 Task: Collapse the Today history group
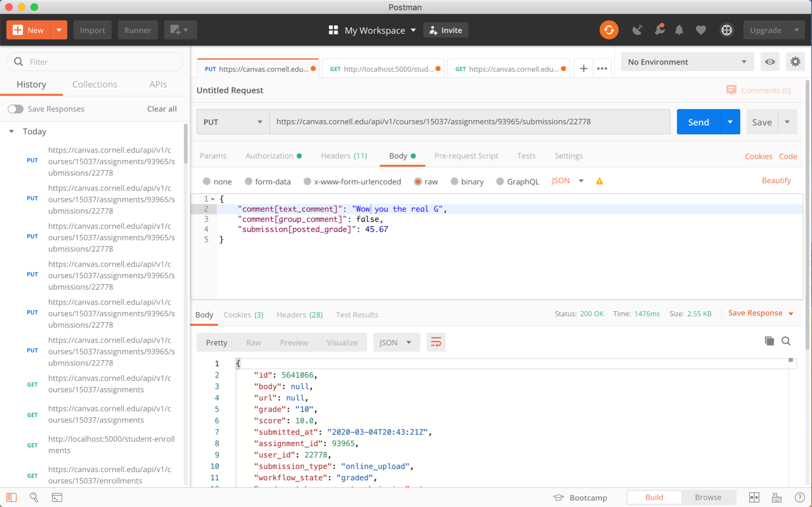coord(12,131)
